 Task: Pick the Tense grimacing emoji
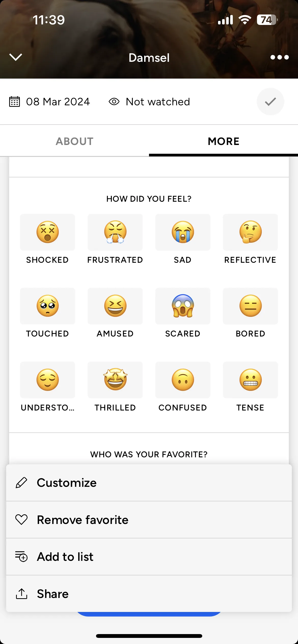[x=250, y=380]
